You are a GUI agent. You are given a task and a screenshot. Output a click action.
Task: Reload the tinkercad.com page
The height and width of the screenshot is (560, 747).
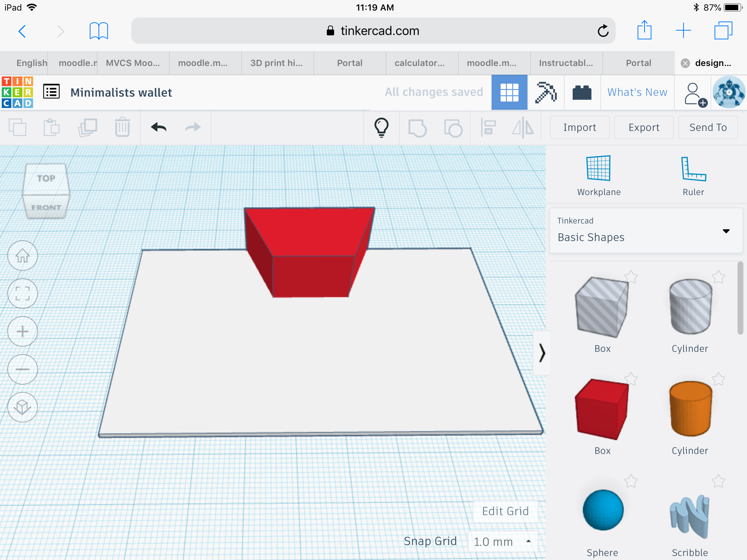click(603, 31)
